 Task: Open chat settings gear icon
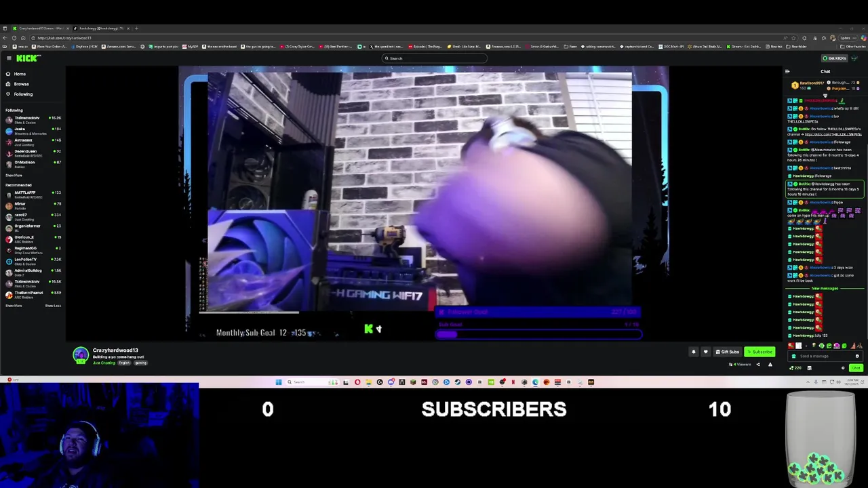point(843,368)
